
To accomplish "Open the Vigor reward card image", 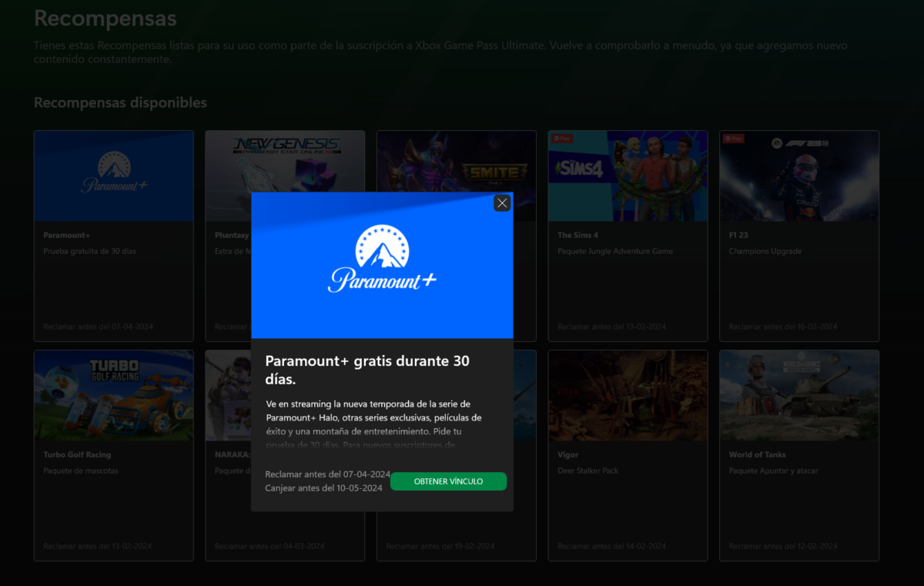I will (628, 396).
